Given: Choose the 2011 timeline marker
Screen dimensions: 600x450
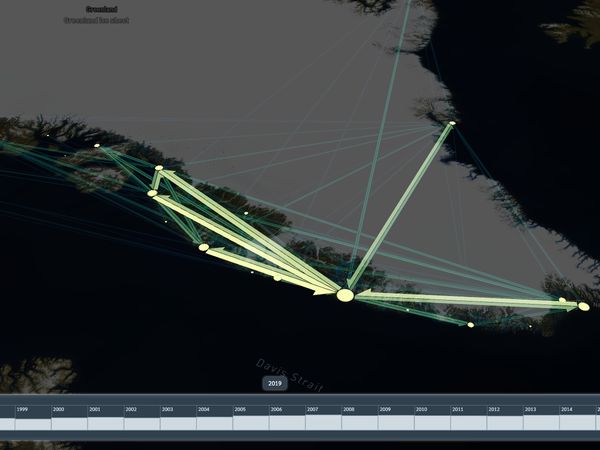Looking at the screenshot, I should coord(457,410).
